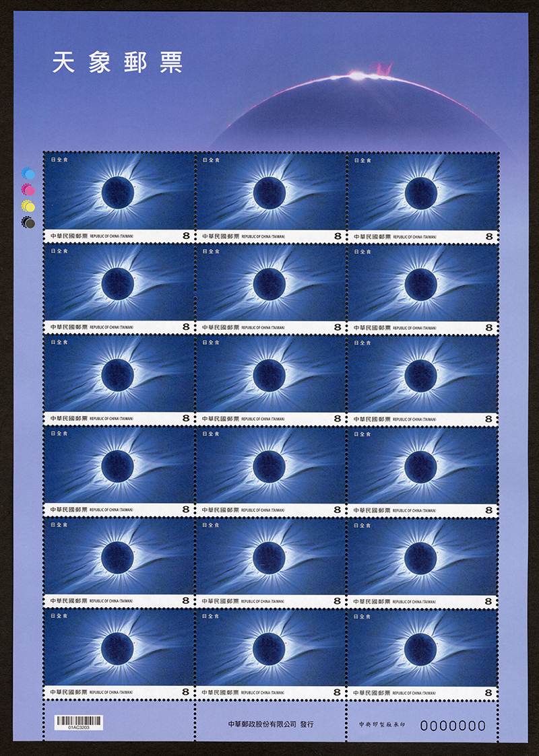The height and width of the screenshot is (756, 539).
Task: Click the text 中華郵政股份有限公司 發行
Action: 271,724
